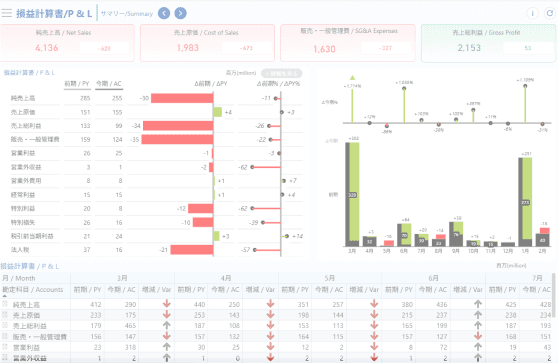Expand the 純売上高 row in the table
This screenshot has width=560, height=363.
click(x=5, y=304)
